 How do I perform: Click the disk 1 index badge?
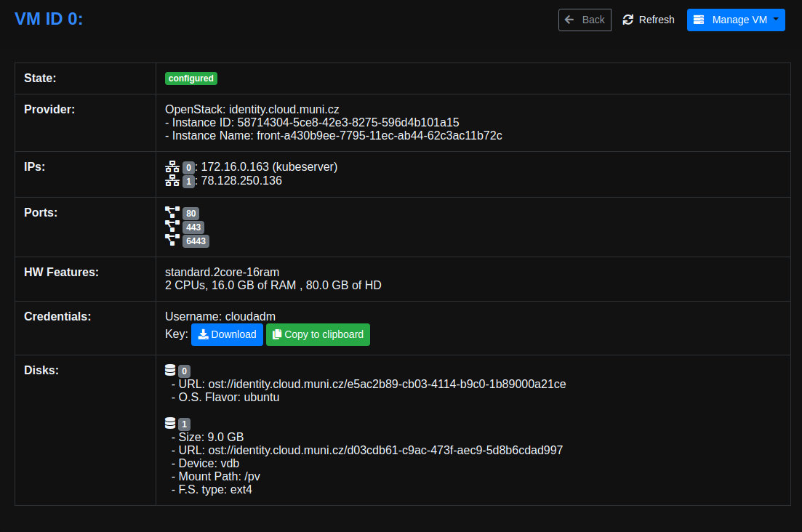184,424
